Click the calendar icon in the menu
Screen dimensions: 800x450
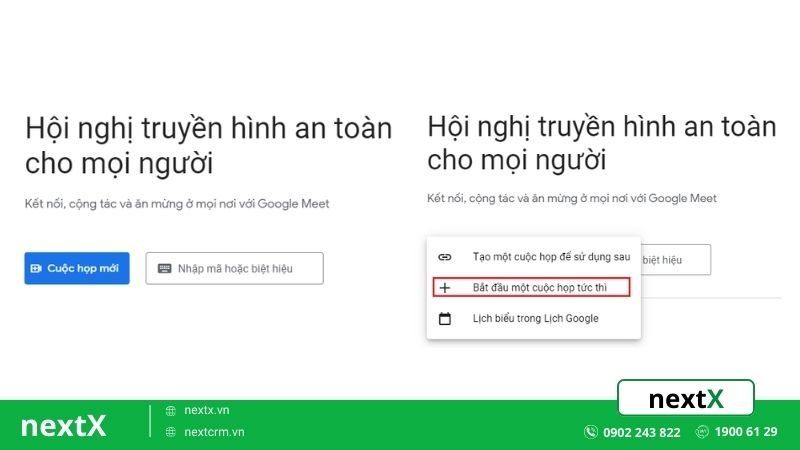pyautogui.click(x=445, y=318)
